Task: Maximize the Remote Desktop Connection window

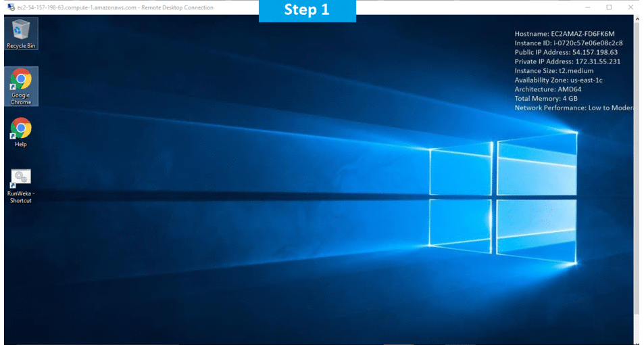Action: click(609, 7)
